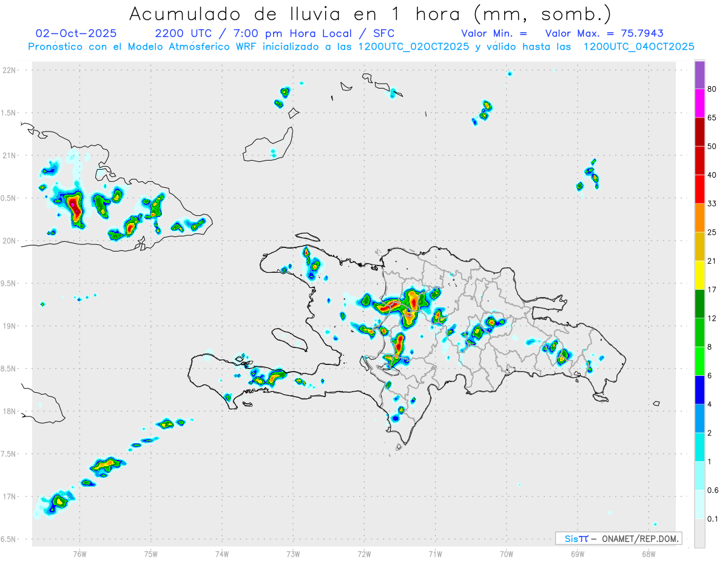Click the "19N" latitude axis label

tap(10, 326)
